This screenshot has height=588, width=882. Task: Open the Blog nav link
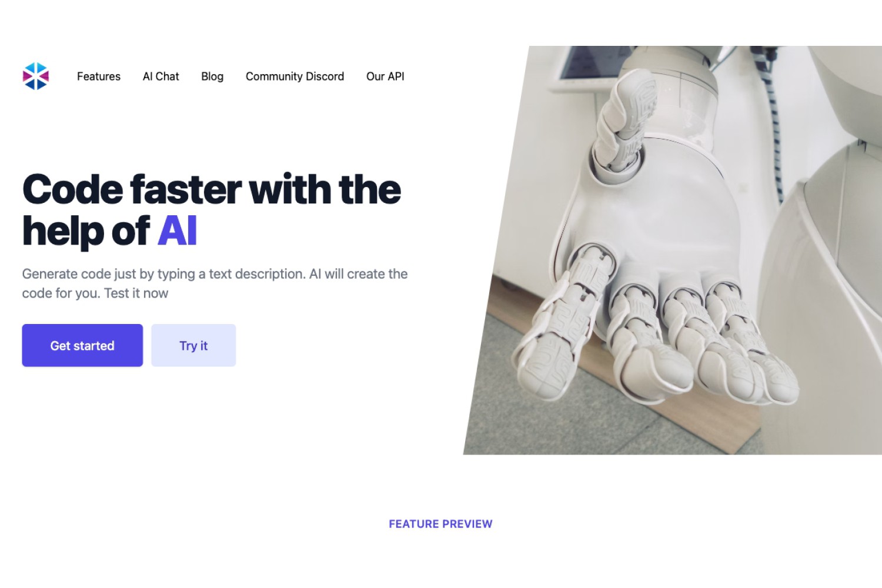tap(212, 76)
